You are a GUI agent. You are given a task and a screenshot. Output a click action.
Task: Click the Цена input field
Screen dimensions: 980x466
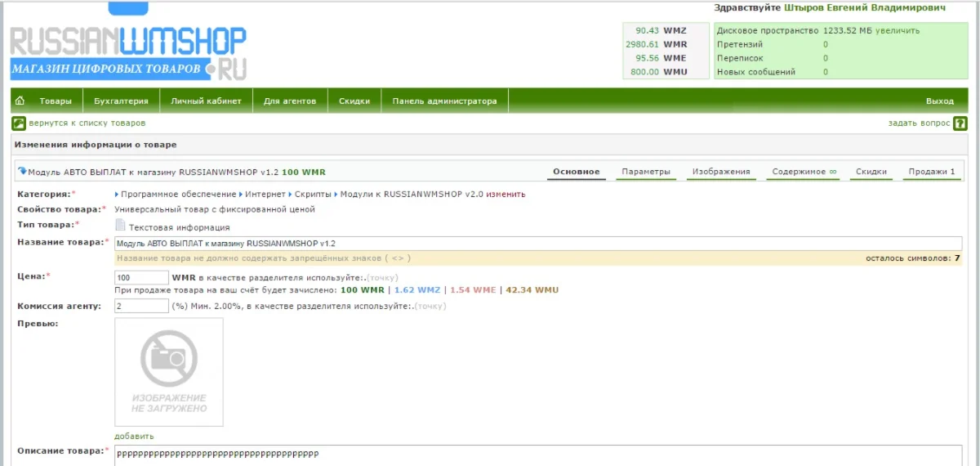click(x=141, y=278)
